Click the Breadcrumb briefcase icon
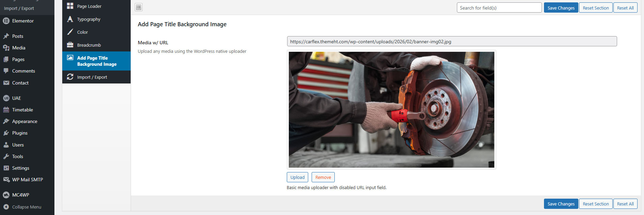Screen dimensions: 644x215 pyautogui.click(x=70, y=45)
